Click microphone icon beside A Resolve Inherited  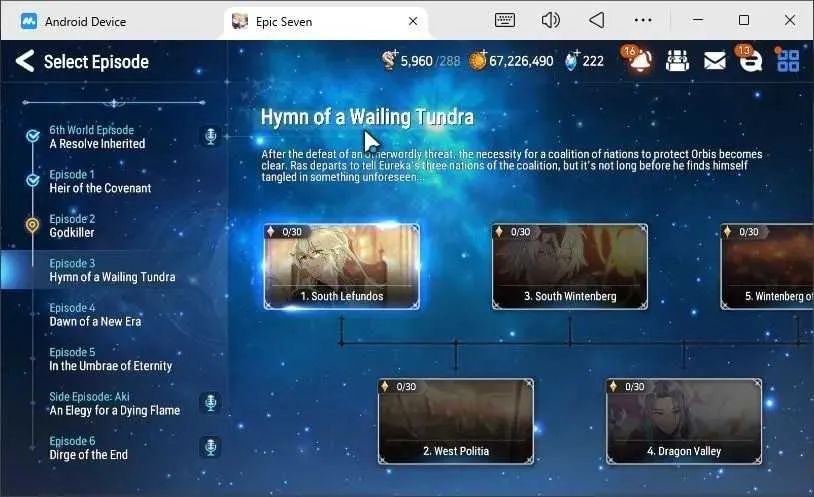pos(210,136)
